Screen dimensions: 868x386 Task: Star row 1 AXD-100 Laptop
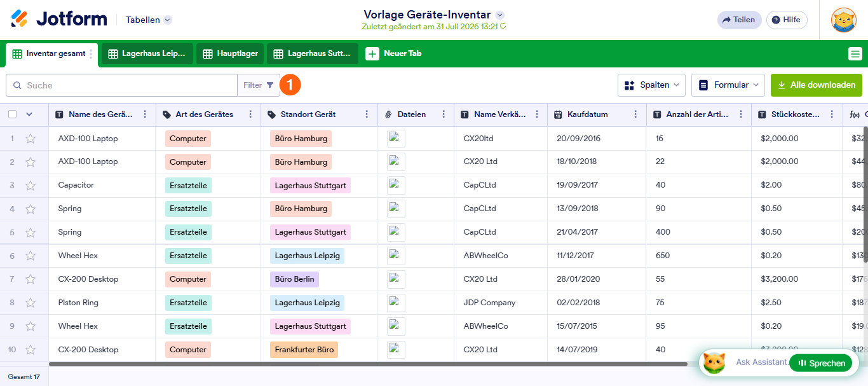point(30,139)
